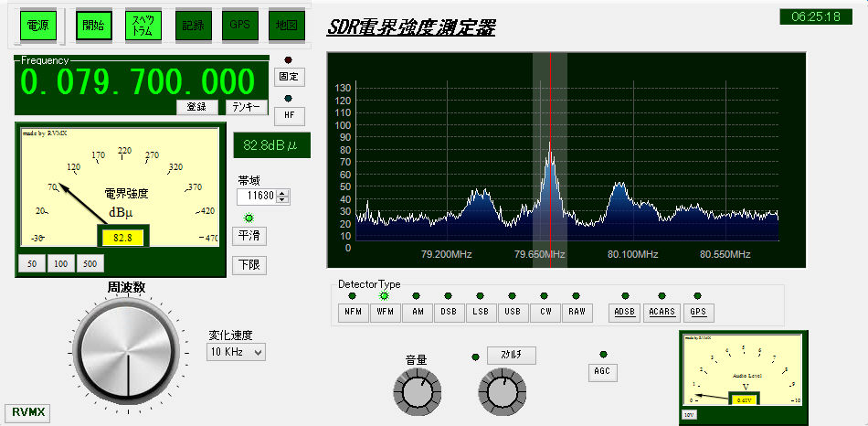The height and width of the screenshot is (426, 868).
Task: Toggle the AGC button
Action: point(603,372)
